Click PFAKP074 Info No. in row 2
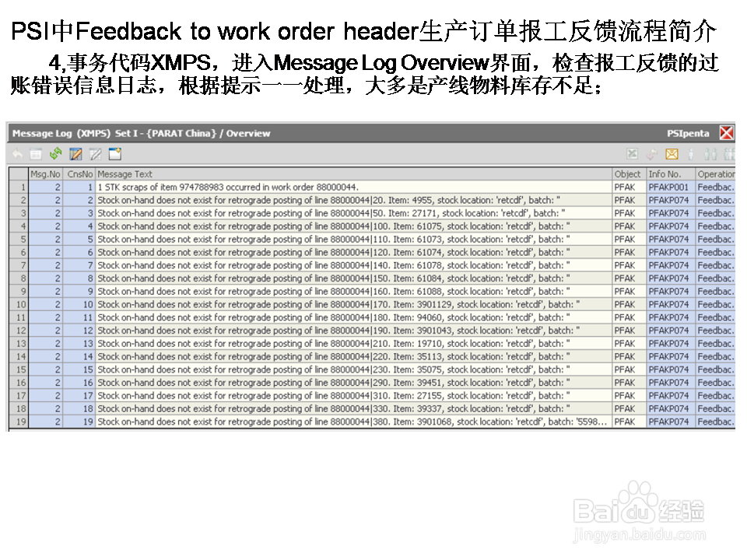 [x=670, y=200]
